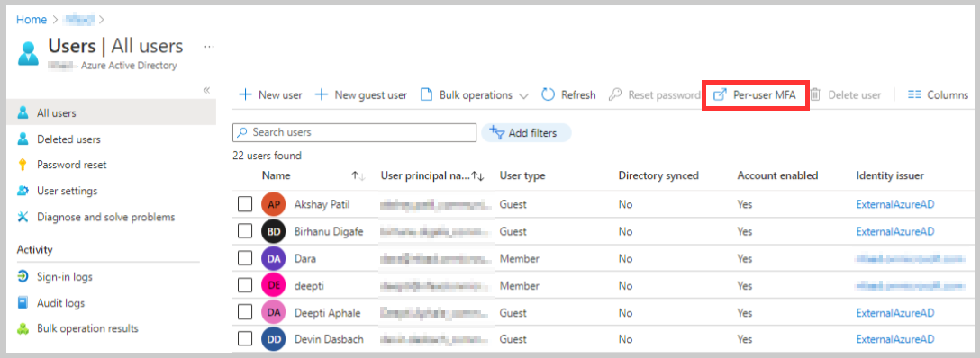The height and width of the screenshot is (358, 980).
Task: Check the Devin Dasbach user checkbox
Action: pos(245,339)
